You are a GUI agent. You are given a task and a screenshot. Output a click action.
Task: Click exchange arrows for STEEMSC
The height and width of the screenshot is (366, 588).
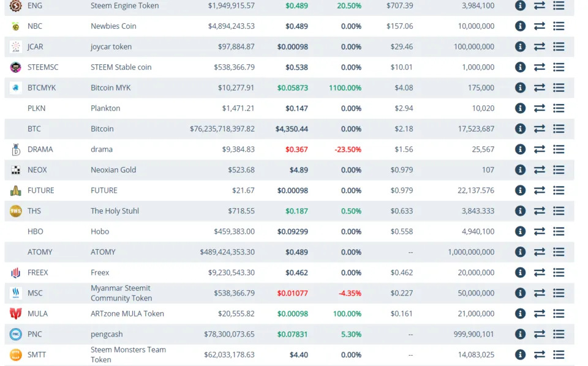pos(539,67)
